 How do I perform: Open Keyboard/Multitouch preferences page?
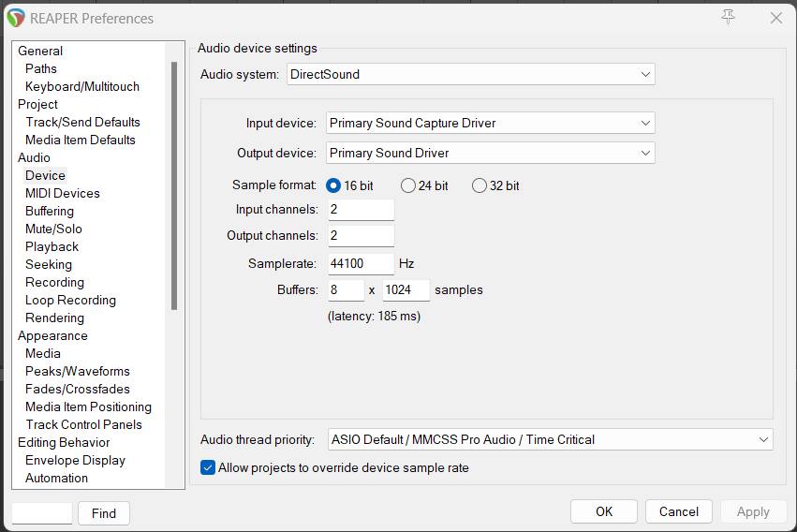pyautogui.click(x=82, y=86)
